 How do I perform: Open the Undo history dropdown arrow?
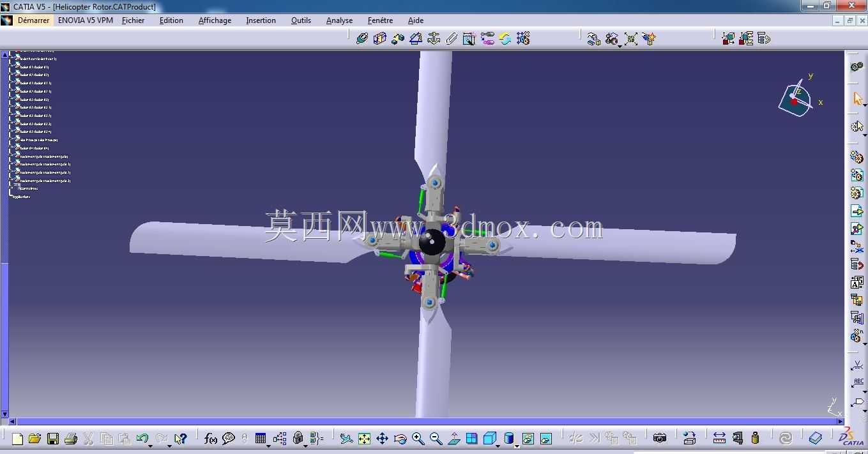[x=151, y=445]
